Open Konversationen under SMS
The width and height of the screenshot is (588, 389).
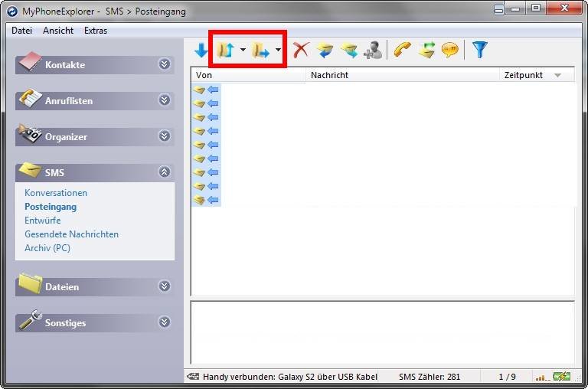pyautogui.click(x=56, y=193)
